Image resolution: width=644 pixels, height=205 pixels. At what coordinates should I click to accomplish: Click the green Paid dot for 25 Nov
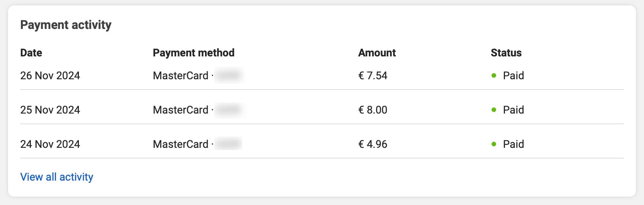pos(494,110)
